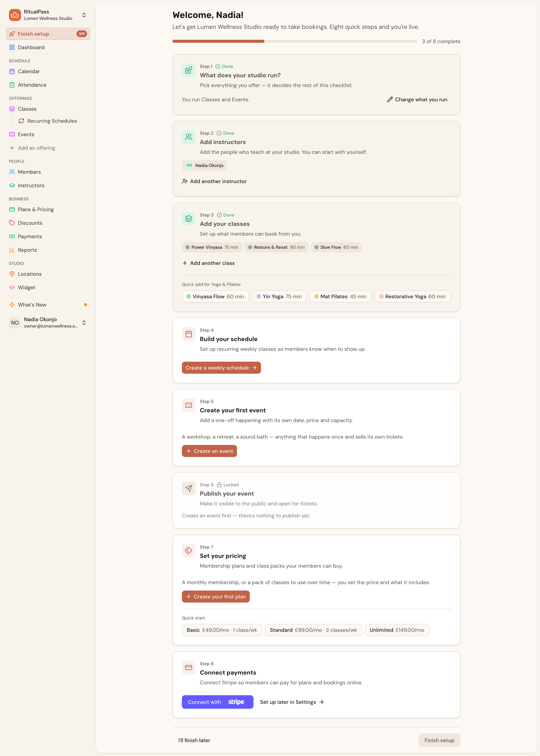Click the Plans & Pricing card icon
Viewport: 540px width, 756px height.
(12, 210)
